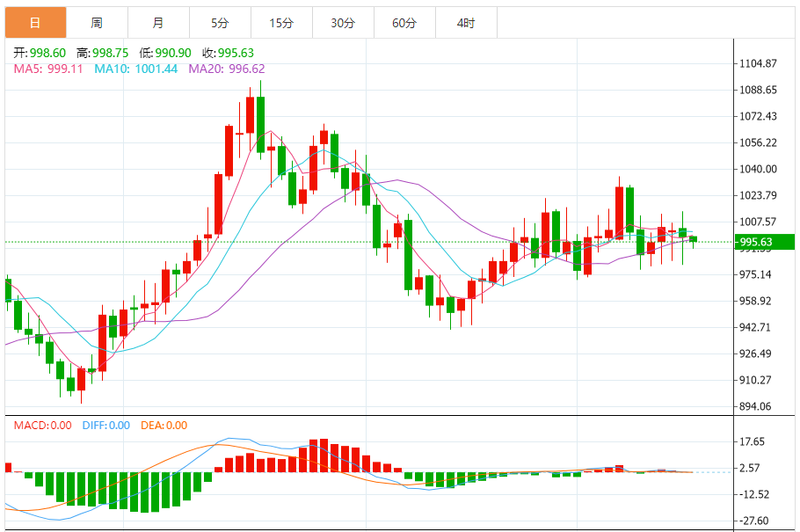Click the MACD:0.00 indicator label
800x532 pixels.
pyautogui.click(x=43, y=426)
